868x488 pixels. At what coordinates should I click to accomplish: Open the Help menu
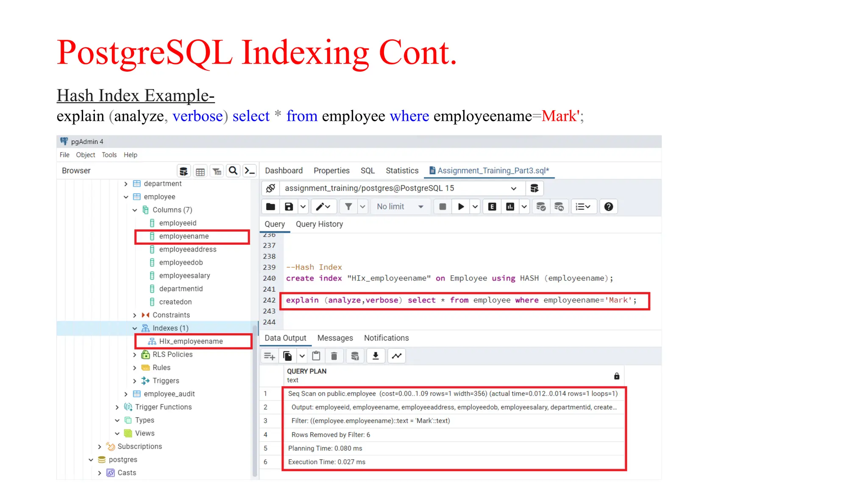coord(131,155)
